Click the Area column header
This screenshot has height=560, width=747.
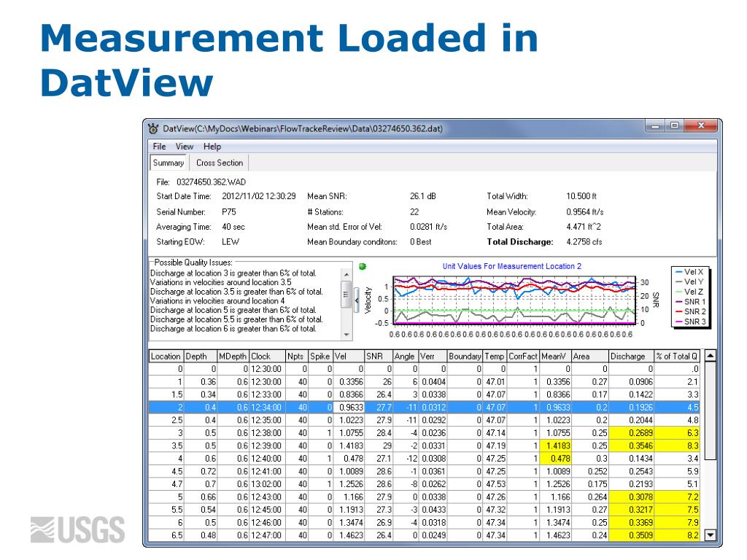[589, 356]
